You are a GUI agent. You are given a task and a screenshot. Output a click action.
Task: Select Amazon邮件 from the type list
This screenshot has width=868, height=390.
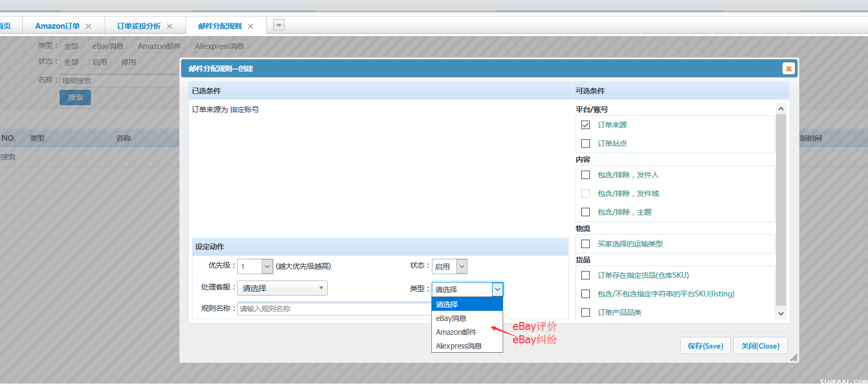coord(456,332)
